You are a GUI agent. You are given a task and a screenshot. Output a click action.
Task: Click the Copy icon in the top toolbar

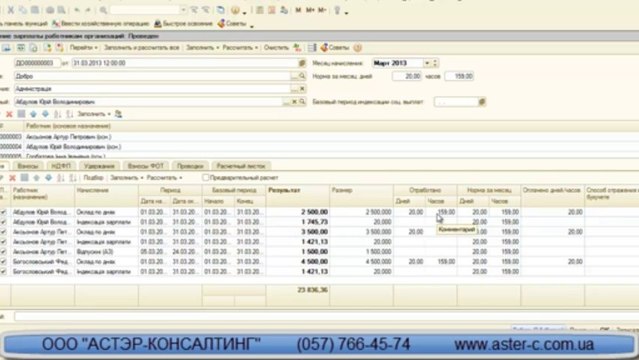point(23,10)
